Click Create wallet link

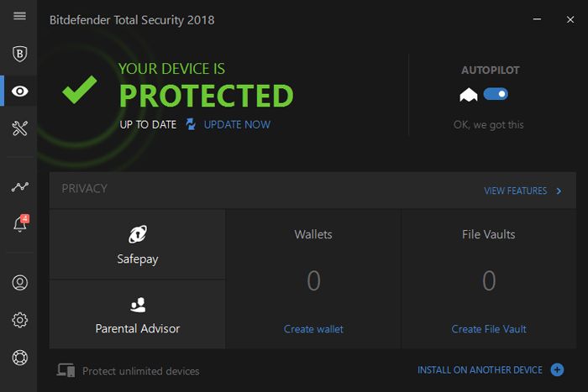[313, 329]
